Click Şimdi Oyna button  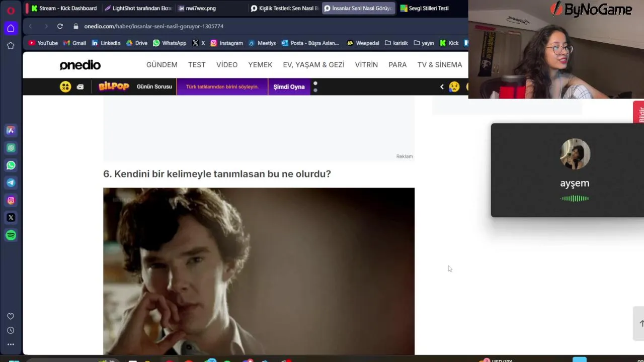[289, 86]
